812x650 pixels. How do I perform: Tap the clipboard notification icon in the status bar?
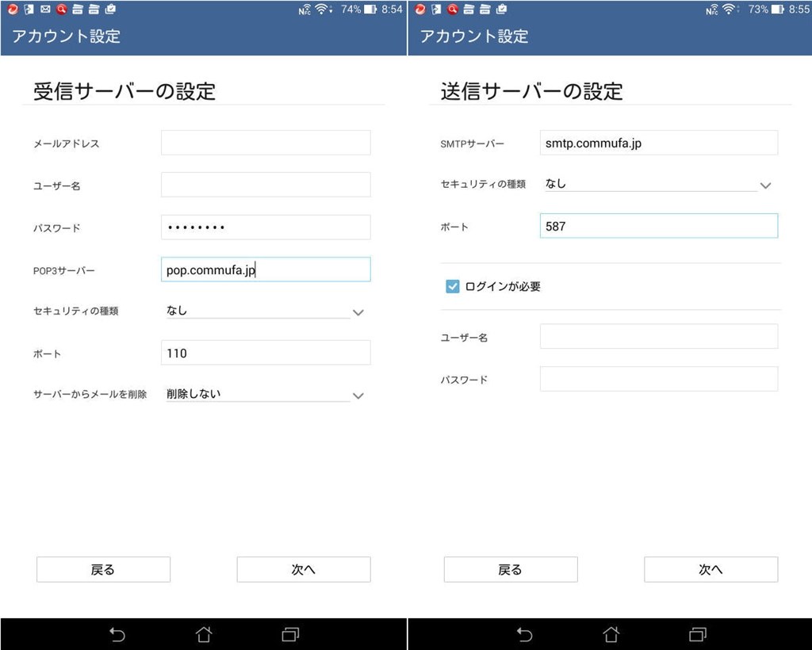click(x=110, y=10)
